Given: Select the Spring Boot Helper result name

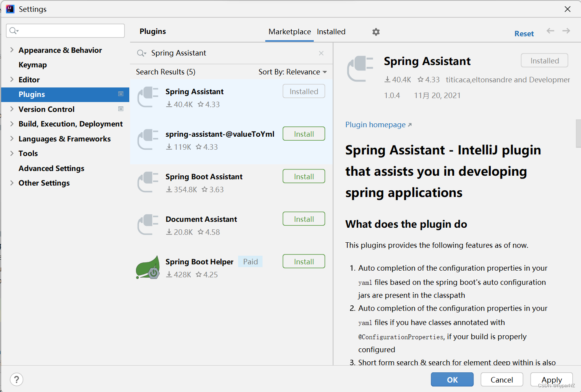Looking at the screenshot, I should pyautogui.click(x=199, y=262).
